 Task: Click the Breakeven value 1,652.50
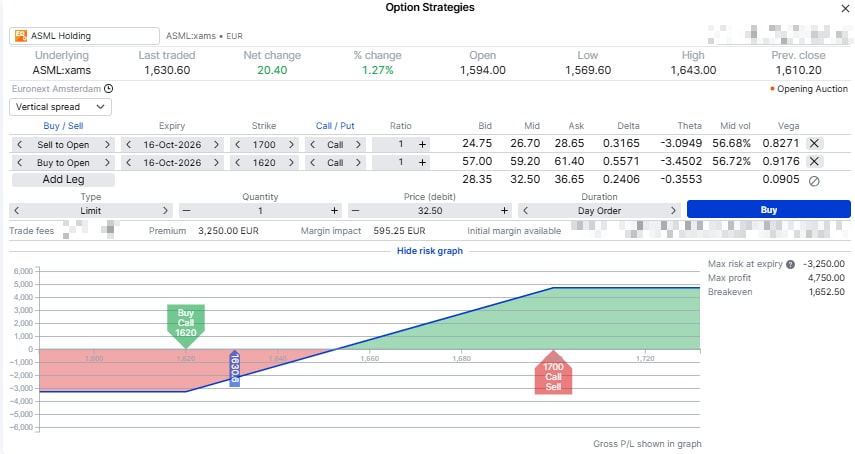826,292
